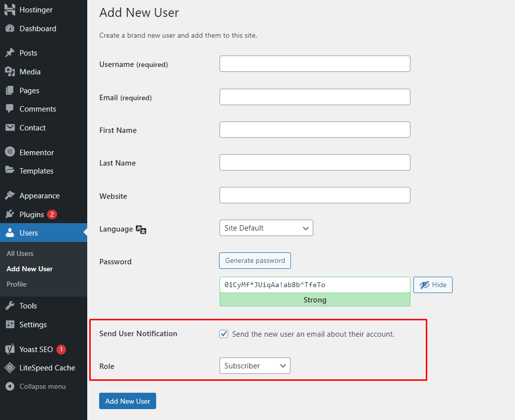
Task: Click the LiteSpeed Cache diamond icon
Action: (10, 368)
